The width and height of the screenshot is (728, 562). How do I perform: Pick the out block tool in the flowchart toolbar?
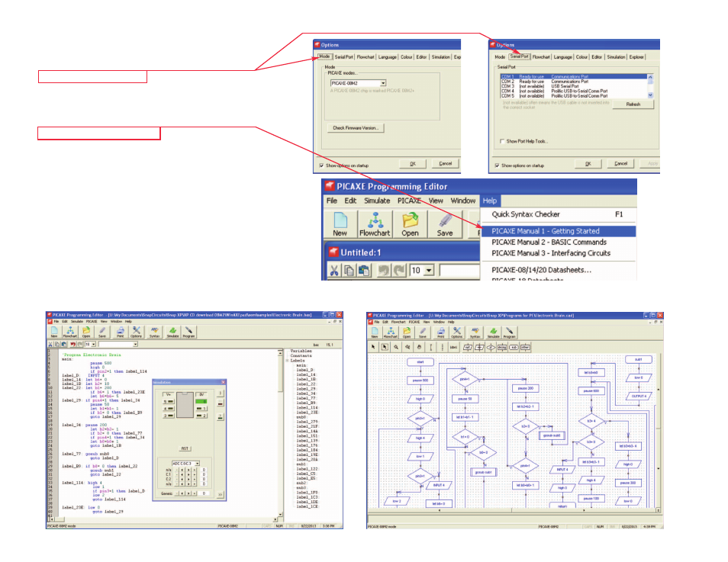click(468, 347)
